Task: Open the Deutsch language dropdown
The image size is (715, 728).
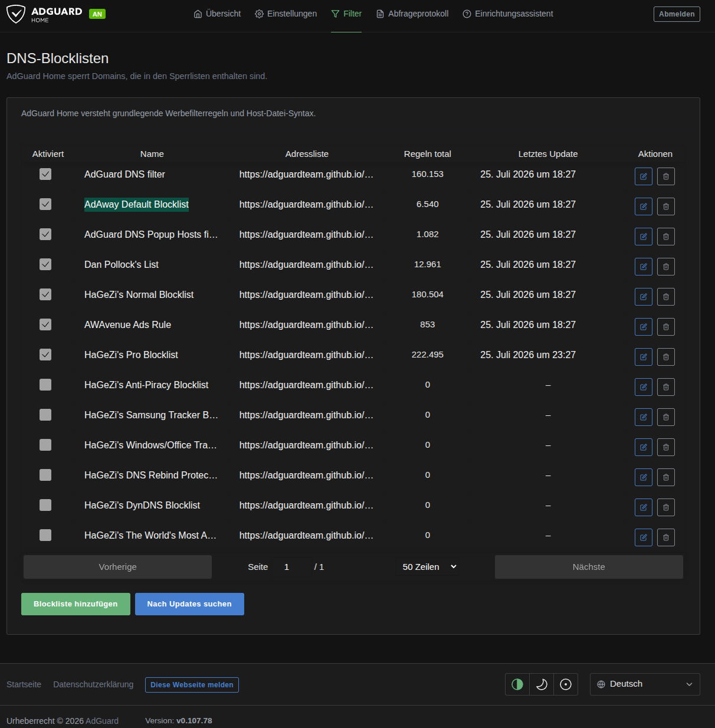Action: tap(645, 684)
